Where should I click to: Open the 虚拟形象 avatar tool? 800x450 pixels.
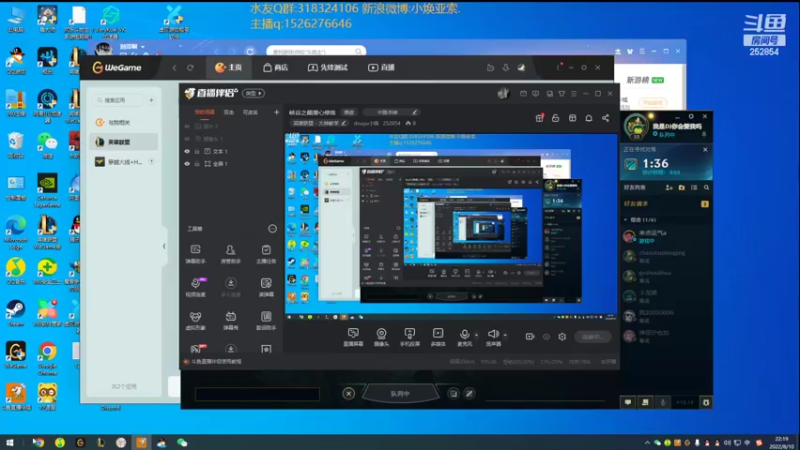point(195,321)
